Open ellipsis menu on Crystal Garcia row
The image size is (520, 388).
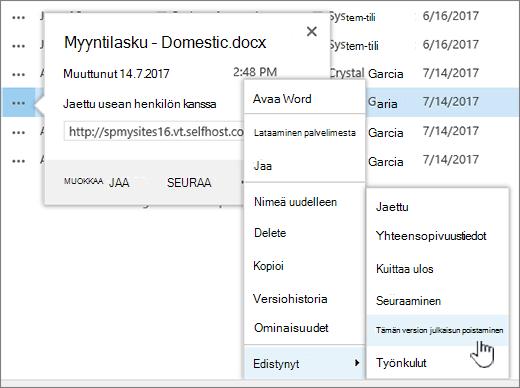[x=18, y=74]
